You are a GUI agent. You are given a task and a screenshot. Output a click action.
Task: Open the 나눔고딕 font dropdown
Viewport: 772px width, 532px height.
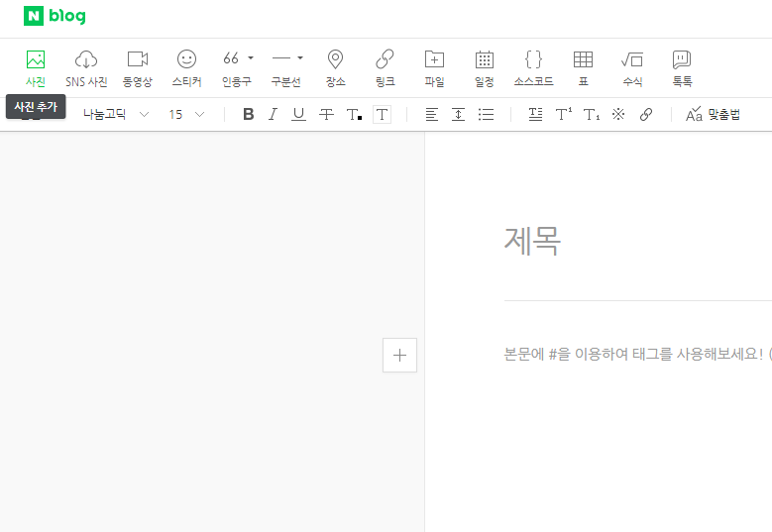(116, 115)
